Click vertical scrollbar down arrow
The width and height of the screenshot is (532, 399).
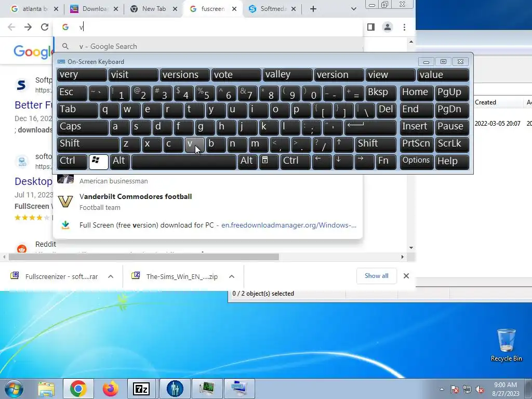[411, 248]
